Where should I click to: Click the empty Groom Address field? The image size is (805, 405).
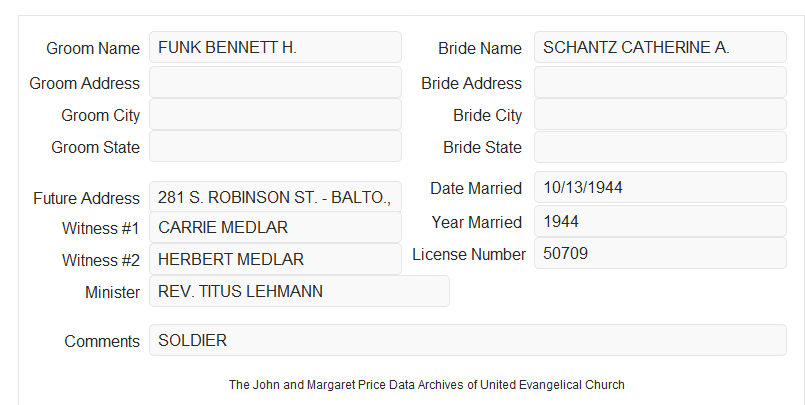(x=275, y=82)
